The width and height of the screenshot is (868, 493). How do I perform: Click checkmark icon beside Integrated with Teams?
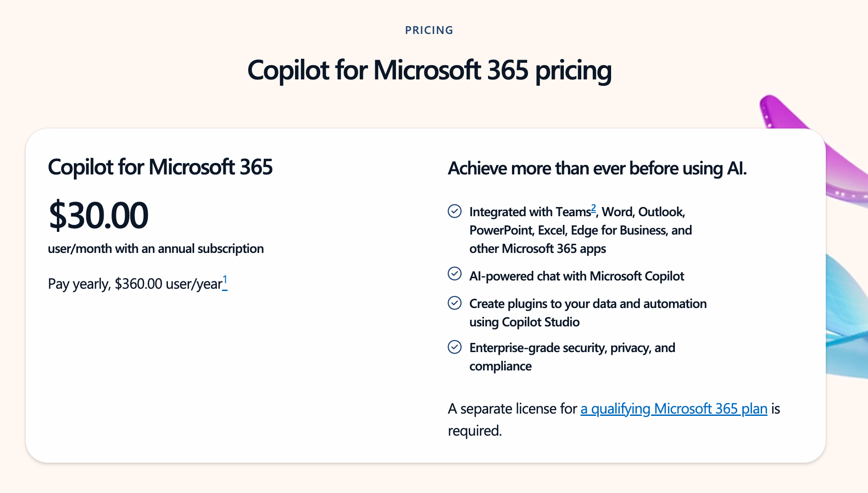click(455, 211)
